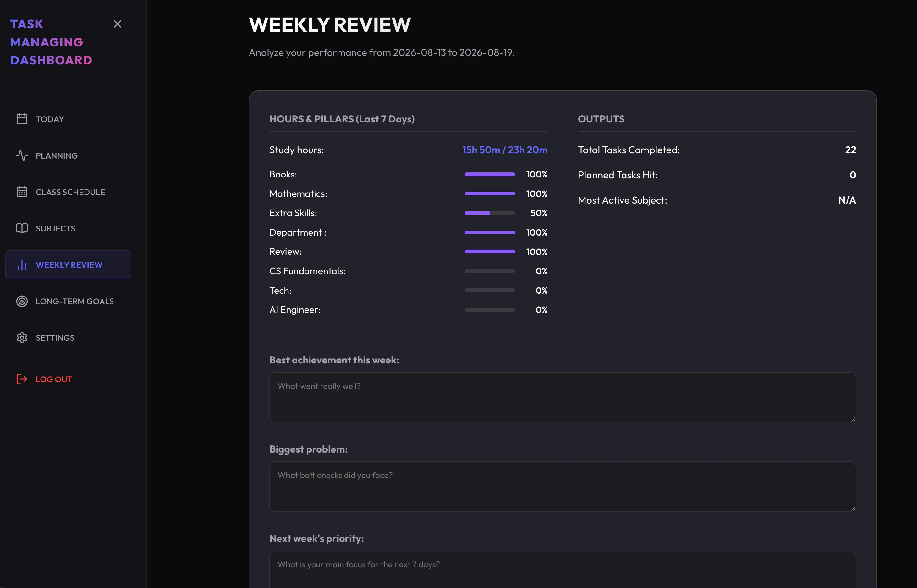
Task: Click the date range subtitle text
Action: (382, 52)
